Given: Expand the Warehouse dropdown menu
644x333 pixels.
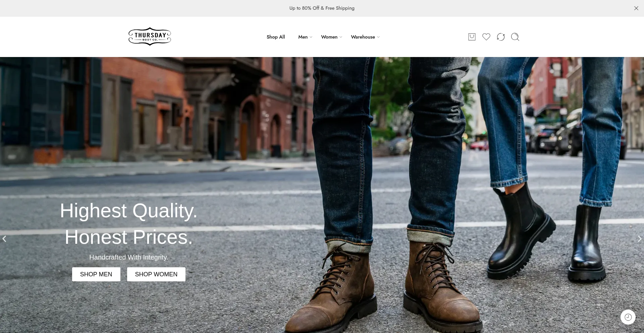Looking at the screenshot, I should 365,37.
